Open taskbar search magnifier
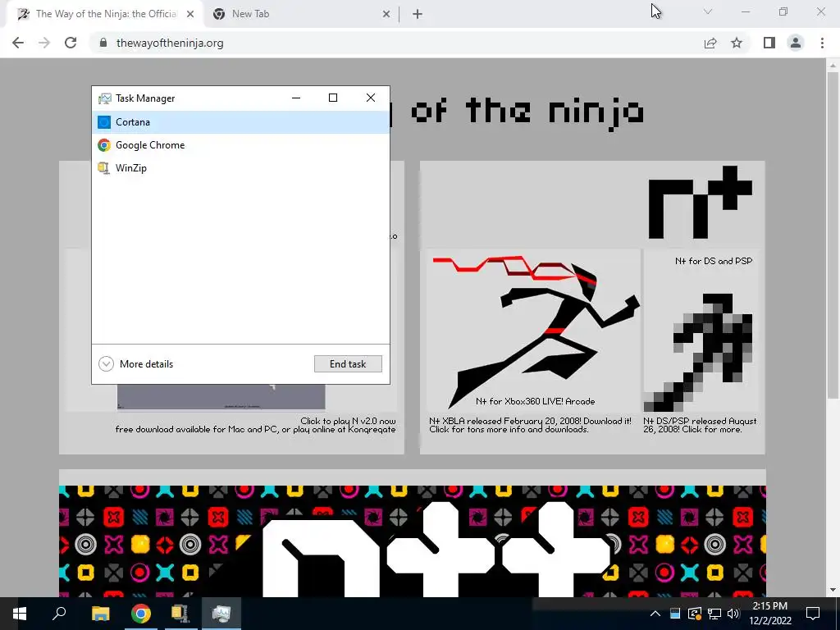This screenshot has width=840, height=630. (59, 614)
